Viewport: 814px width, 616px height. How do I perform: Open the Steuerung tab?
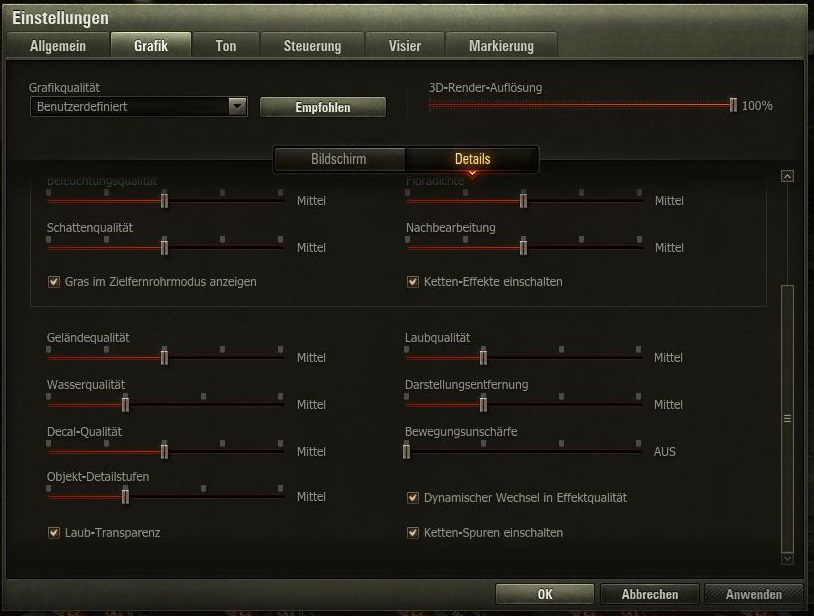tap(313, 46)
